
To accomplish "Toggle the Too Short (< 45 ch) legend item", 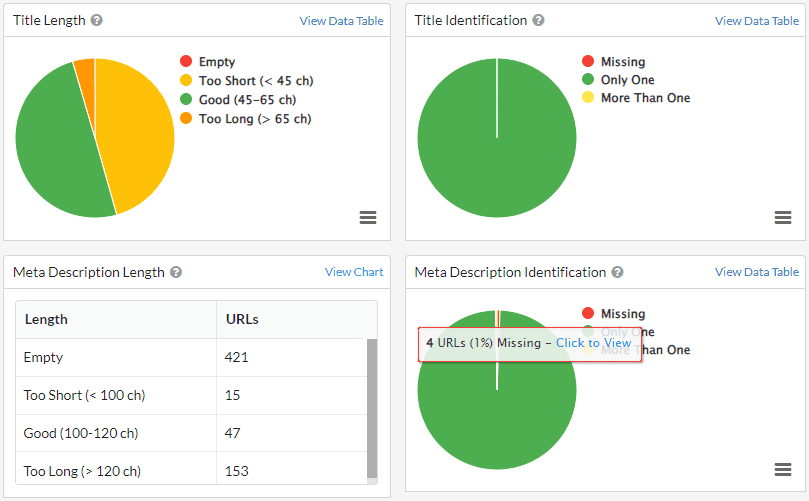I will [x=247, y=80].
